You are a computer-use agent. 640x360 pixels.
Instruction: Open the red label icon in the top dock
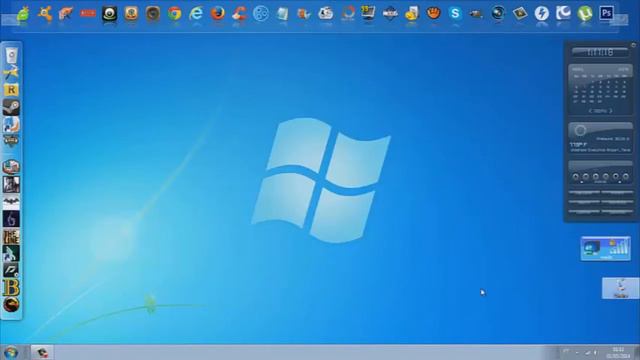tap(88, 13)
